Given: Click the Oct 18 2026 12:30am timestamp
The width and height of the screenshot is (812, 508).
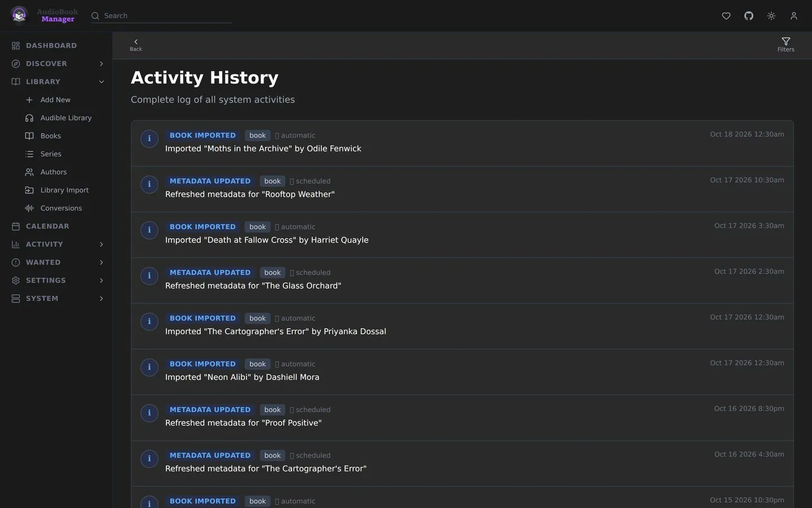Looking at the screenshot, I should tap(747, 134).
